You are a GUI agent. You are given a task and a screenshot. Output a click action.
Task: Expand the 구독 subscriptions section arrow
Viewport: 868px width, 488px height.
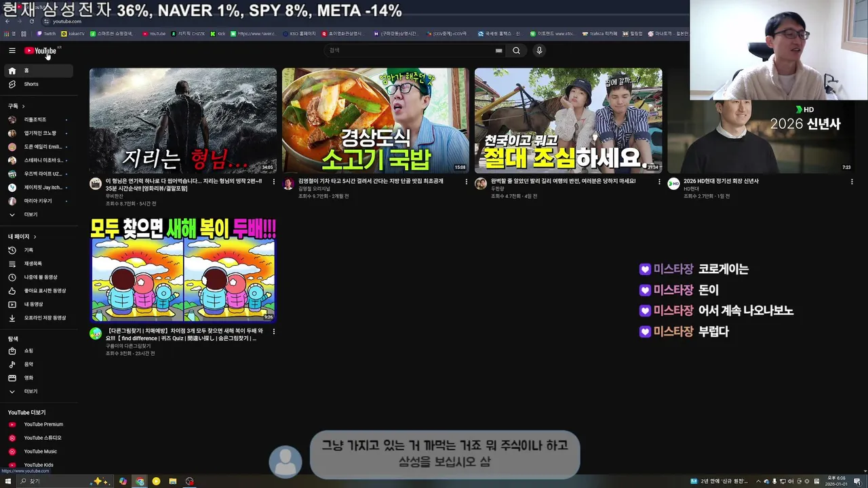point(23,106)
